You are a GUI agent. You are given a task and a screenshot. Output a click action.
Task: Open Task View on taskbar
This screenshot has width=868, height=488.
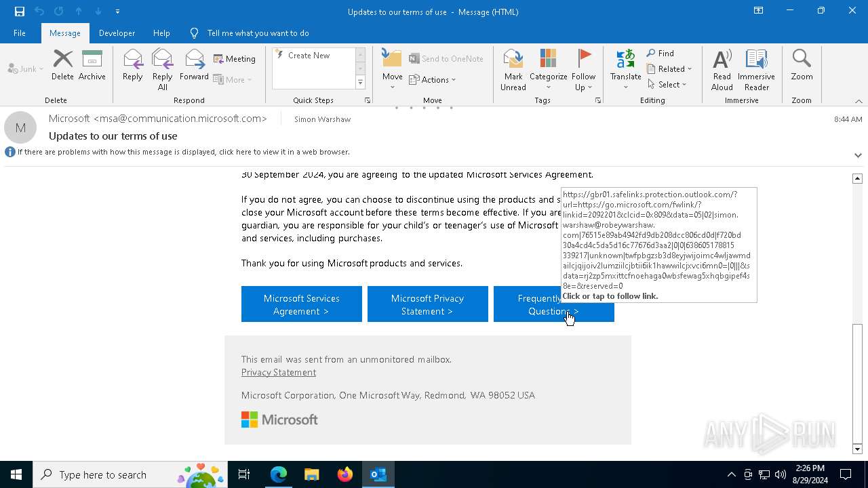tap(244, 474)
